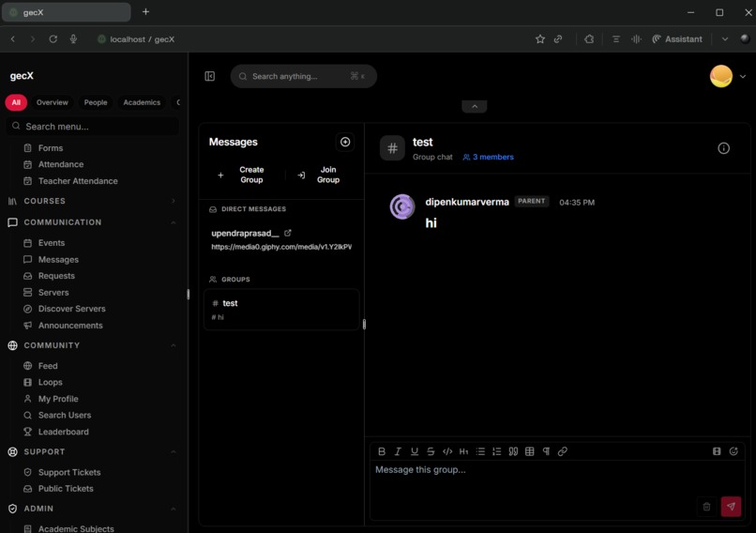Insert a numbered list in editor
This screenshot has width=756, height=533.
click(x=496, y=451)
